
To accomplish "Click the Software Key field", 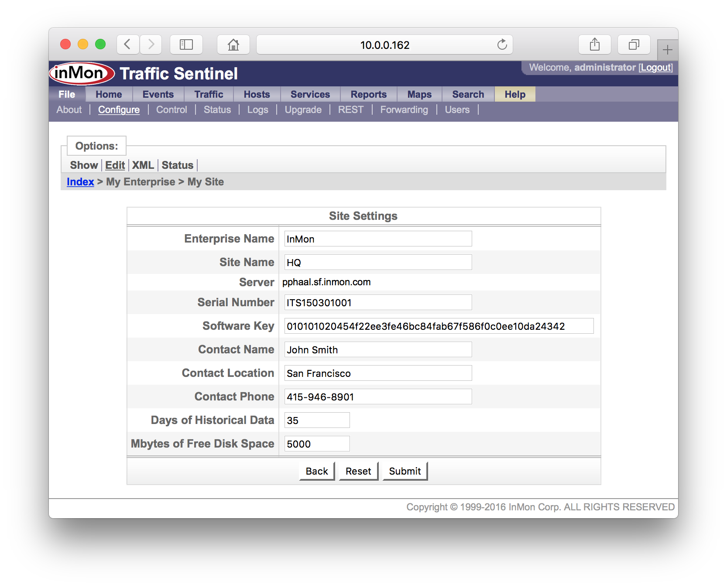I will point(439,326).
